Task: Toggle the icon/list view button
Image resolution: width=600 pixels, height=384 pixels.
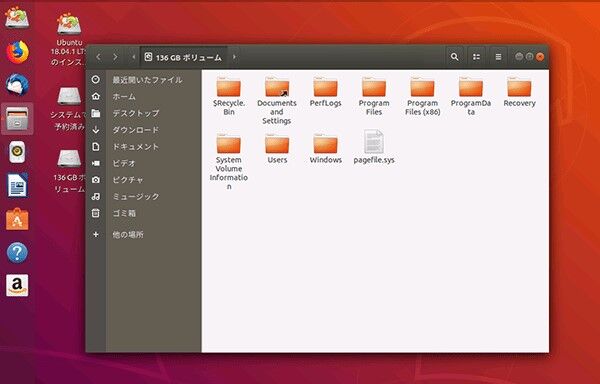Action: [476, 57]
